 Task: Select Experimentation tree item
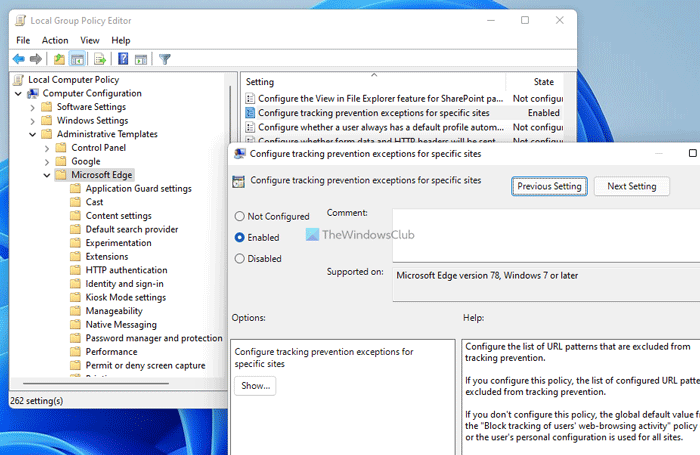(118, 243)
